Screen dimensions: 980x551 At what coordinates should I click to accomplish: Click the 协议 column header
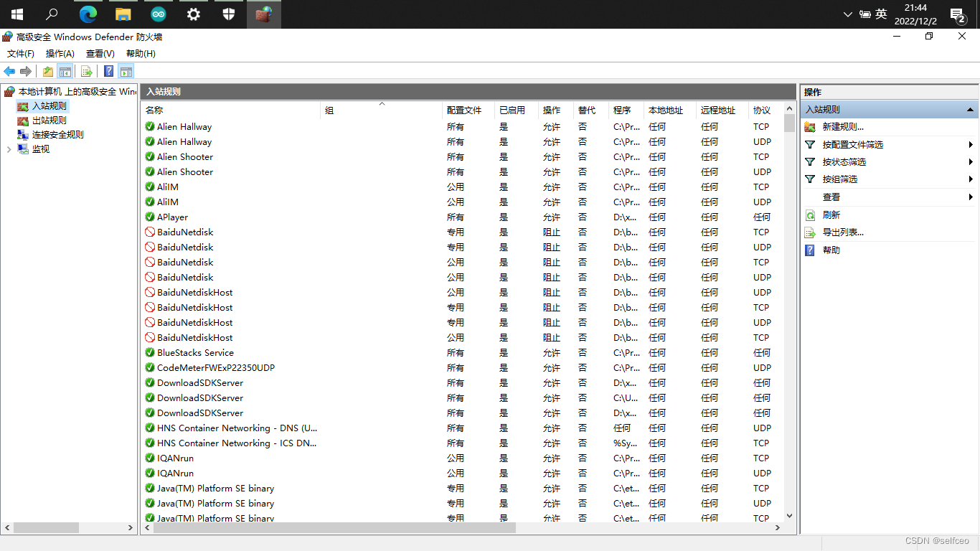765,110
